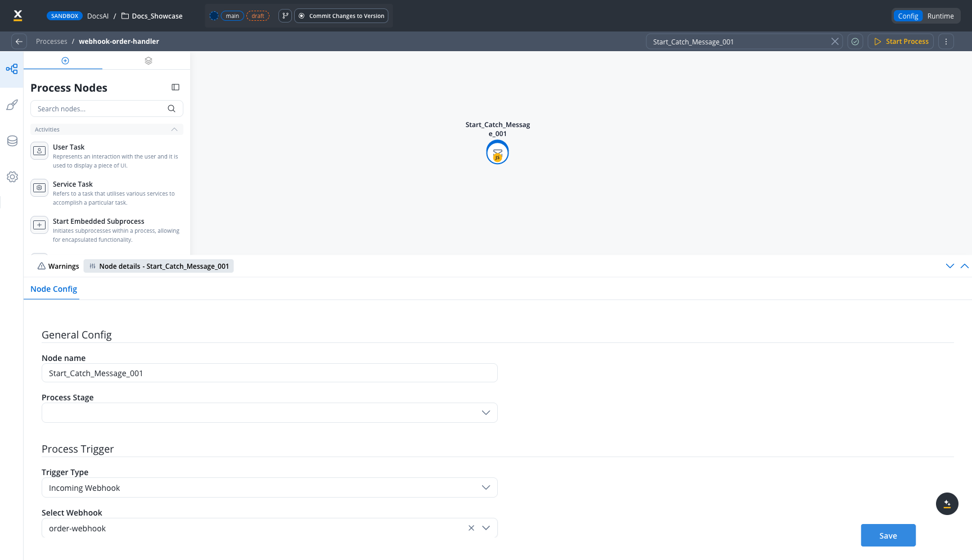Open settings via the gear icon
Image resolution: width=972 pixels, height=560 pixels.
tap(12, 177)
